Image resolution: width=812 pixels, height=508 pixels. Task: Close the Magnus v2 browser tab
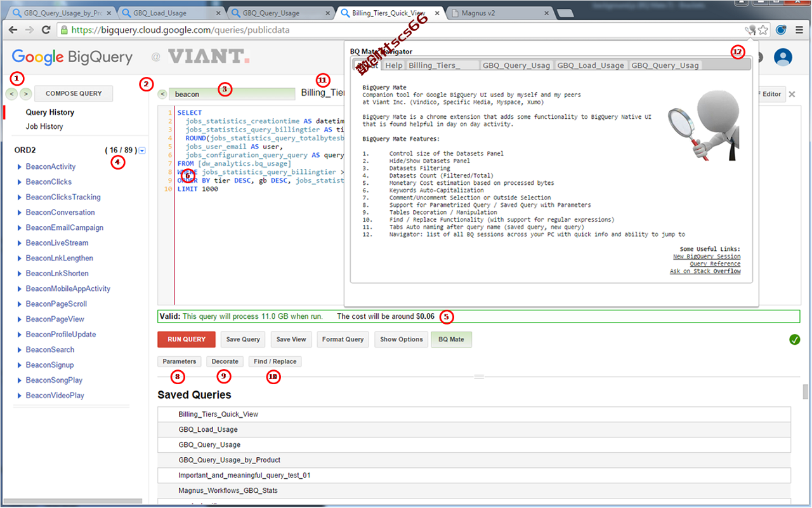(x=547, y=13)
